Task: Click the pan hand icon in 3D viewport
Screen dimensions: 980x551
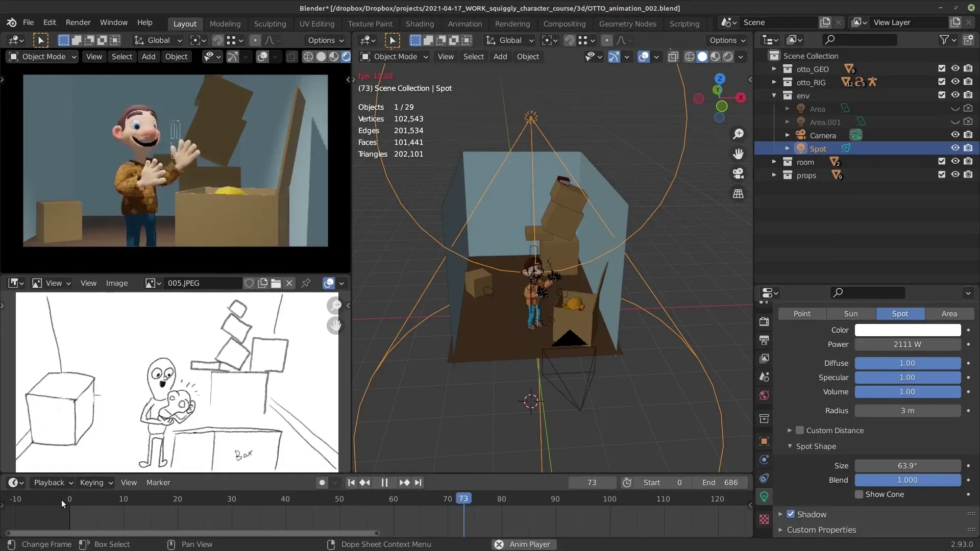Action: (x=738, y=154)
